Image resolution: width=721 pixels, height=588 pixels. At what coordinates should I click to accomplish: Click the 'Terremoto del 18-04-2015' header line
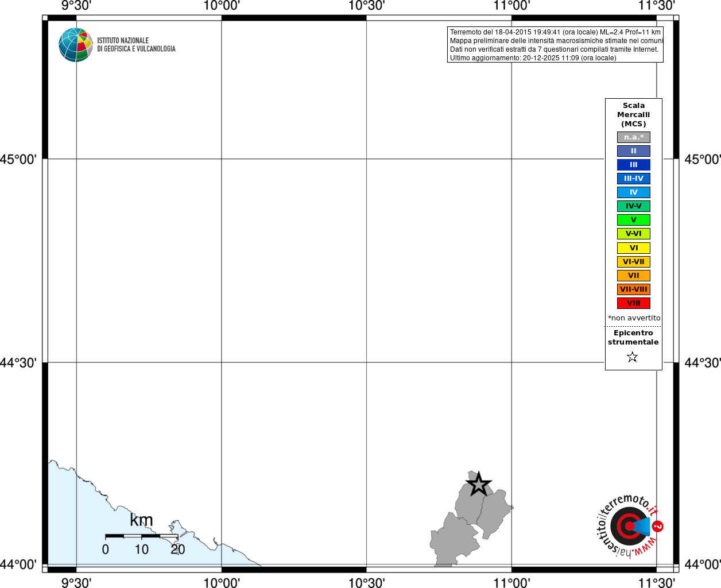tap(555, 32)
